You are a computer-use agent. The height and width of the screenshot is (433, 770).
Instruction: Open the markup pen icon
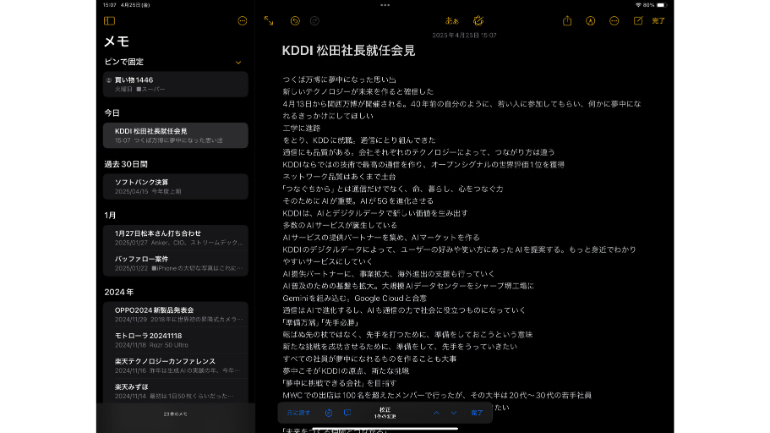click(590, 21)
